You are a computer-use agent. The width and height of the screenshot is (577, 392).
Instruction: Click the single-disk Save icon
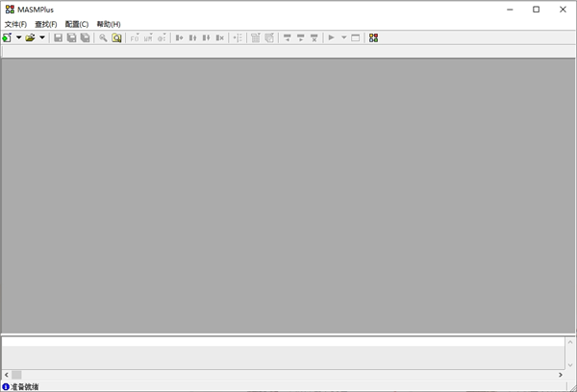coord(58,37)
